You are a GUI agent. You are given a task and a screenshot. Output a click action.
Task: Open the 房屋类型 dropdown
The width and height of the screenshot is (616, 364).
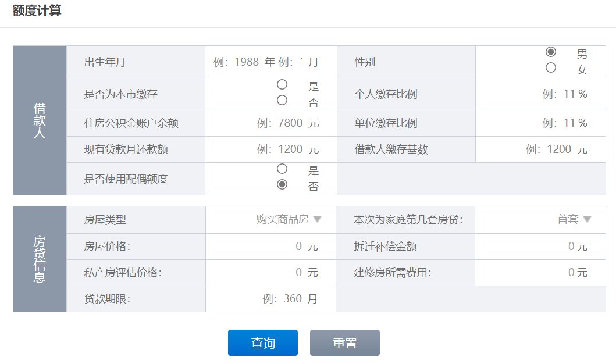click(x=289, y=219)
